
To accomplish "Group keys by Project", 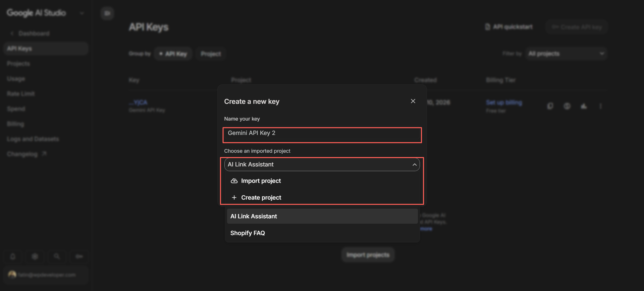I will (211, 54).
